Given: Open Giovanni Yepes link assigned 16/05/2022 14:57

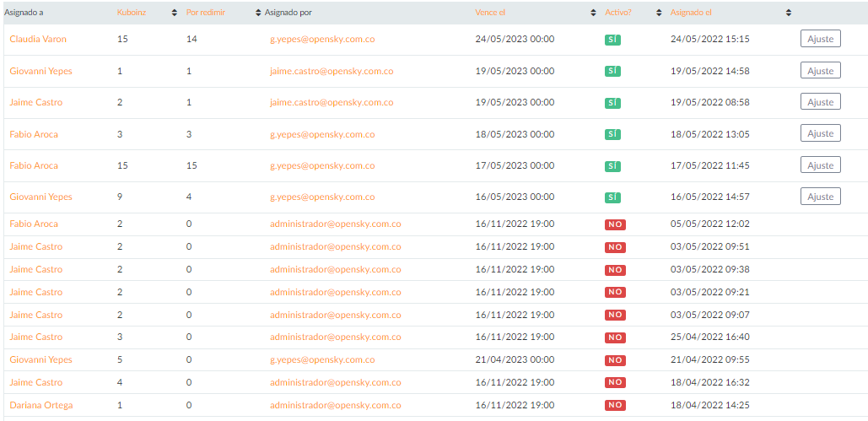Looking at the screenshot, I should pos(41,197).
